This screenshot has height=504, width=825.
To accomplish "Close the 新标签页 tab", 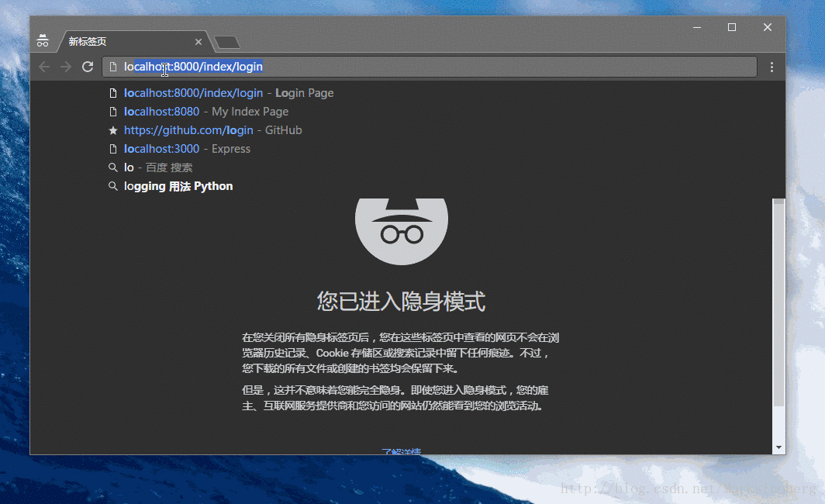I will 198,42.
